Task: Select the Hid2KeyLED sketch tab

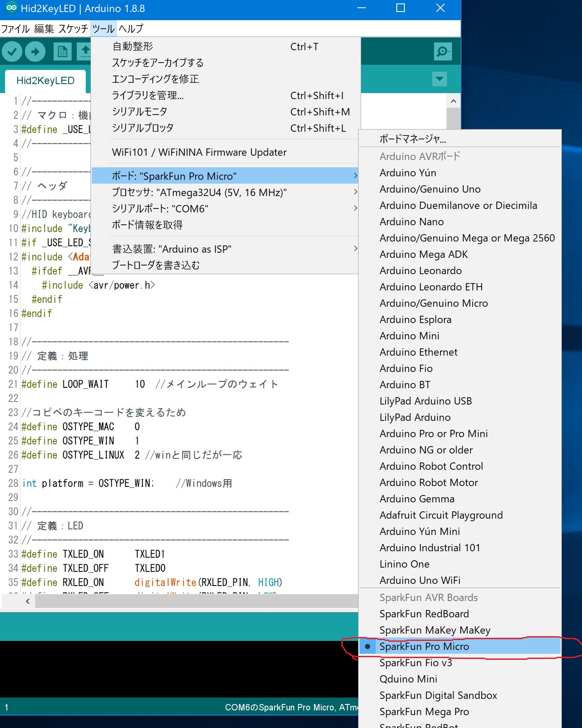Action: pos(45,81)
